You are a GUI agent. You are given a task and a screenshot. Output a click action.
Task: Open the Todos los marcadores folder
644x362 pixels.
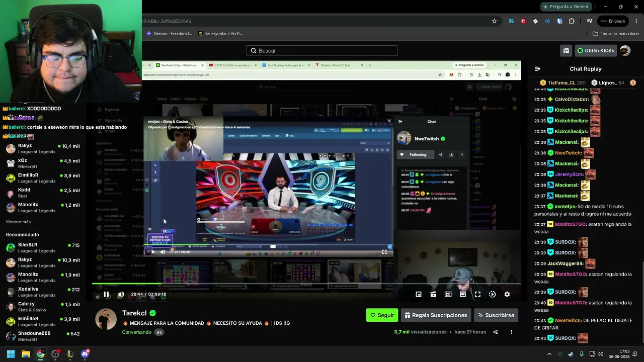coord(616,34)
